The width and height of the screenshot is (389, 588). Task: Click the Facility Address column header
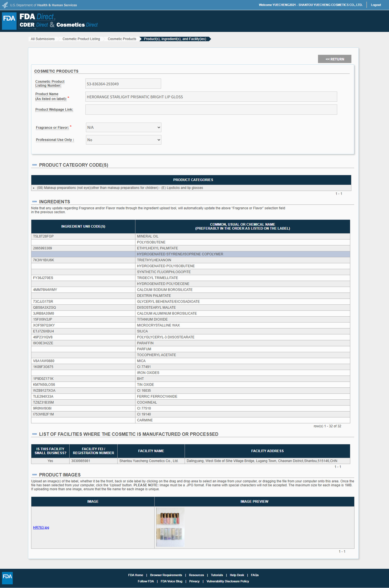pyautogui.click(x=267, y=451)
